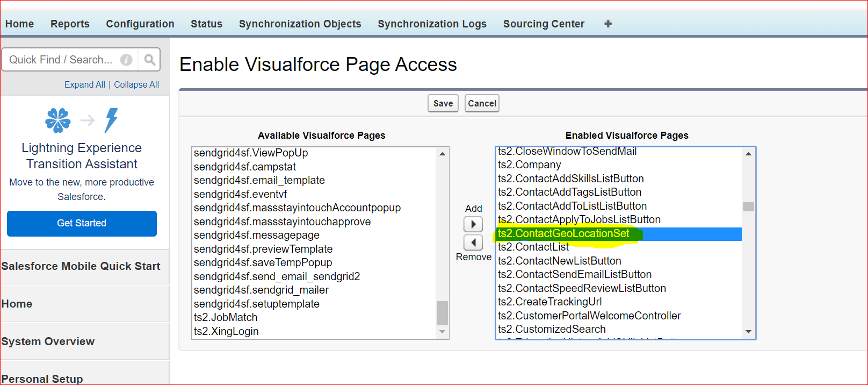Expand the Personal Setup section
This screenshot has height=385, width=868.
(42, 379)
